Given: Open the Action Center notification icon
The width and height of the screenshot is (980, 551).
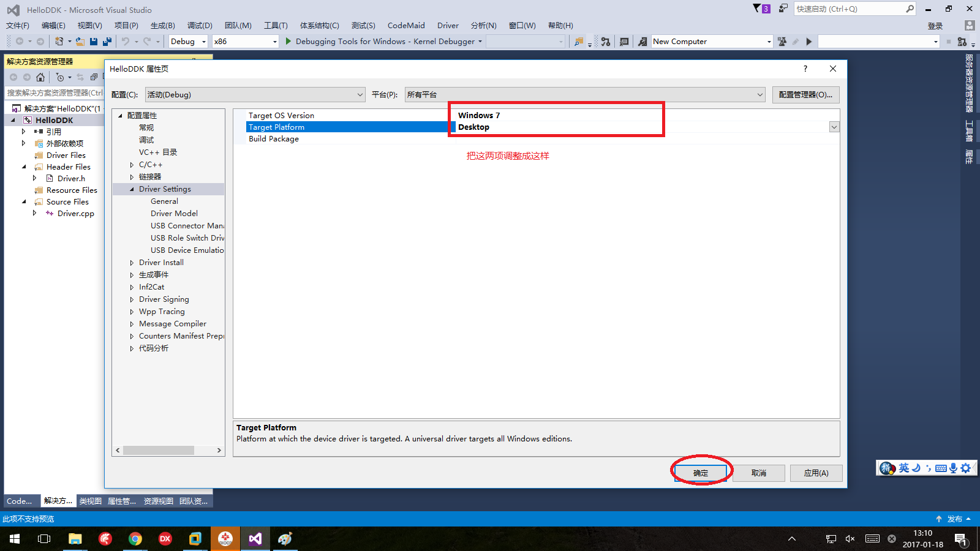Looking at the screenshot, I should [960, 539].
